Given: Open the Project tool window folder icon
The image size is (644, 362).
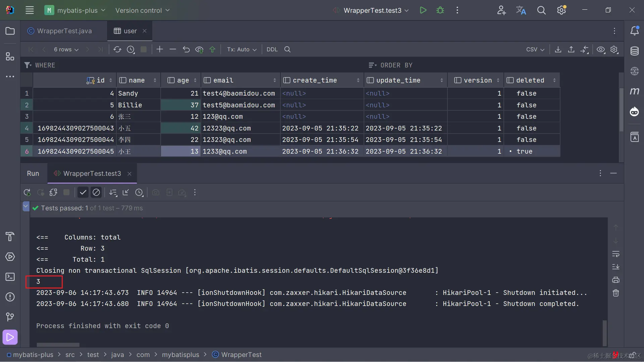Looking at the screenshot, I should [10, 31].
